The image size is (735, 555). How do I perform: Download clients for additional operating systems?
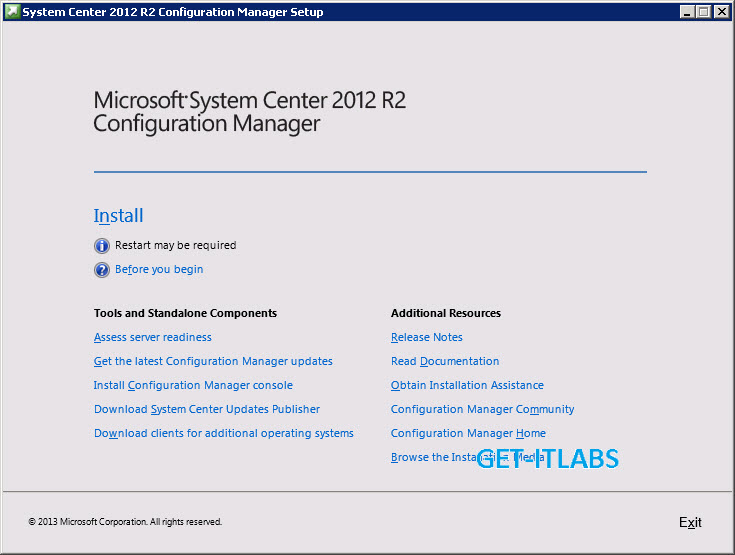[x=224, y=433]
